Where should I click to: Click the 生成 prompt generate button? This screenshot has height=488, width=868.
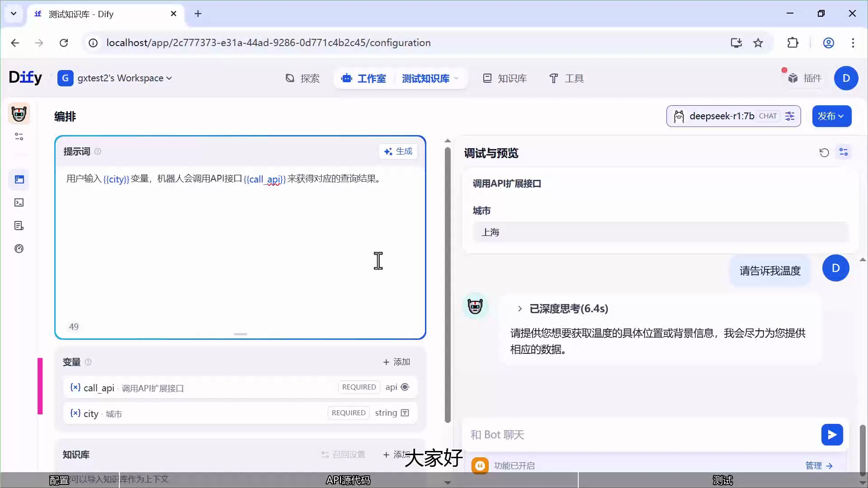click(x=398, y=151)
